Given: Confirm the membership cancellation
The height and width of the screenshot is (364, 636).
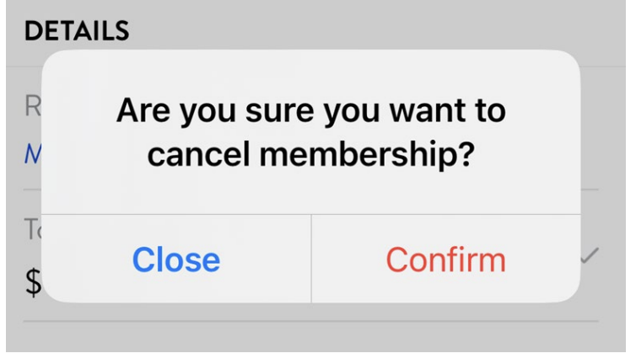Looking at the screenshot, I should pos(445,260).
